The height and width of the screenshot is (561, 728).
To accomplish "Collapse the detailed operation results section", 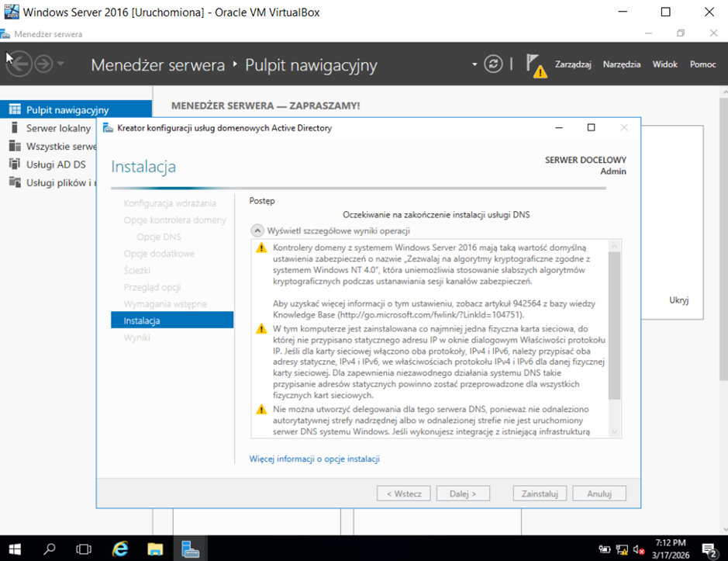I will click(257, 230).
